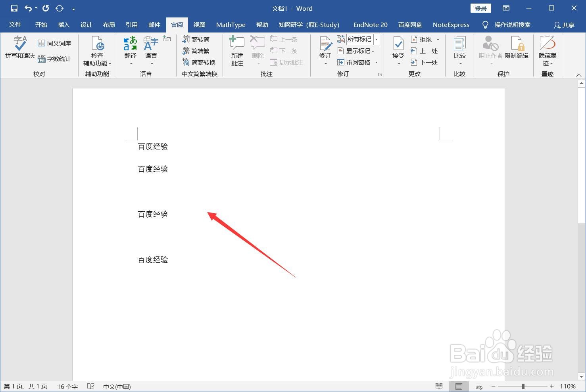The height and width of the screenshot is (392, 586).
Task: Switch to Print Layout view in status bar
Action: tap(459, 386)
